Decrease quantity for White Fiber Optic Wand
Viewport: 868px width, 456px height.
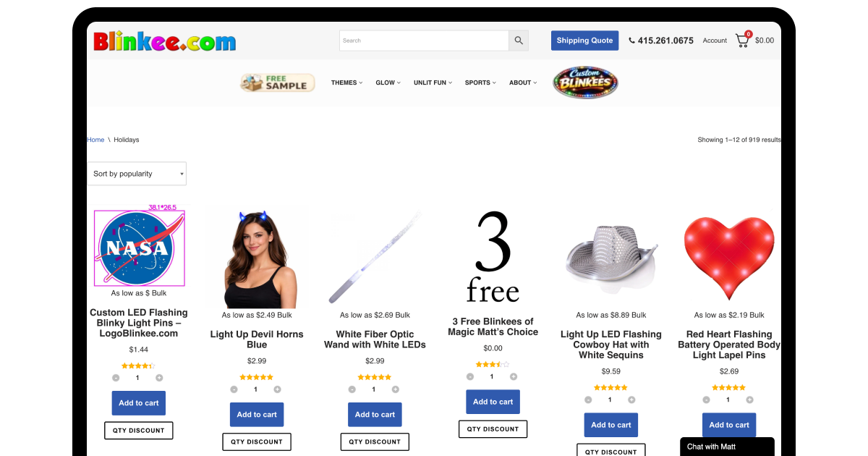(x=352, y=389)
